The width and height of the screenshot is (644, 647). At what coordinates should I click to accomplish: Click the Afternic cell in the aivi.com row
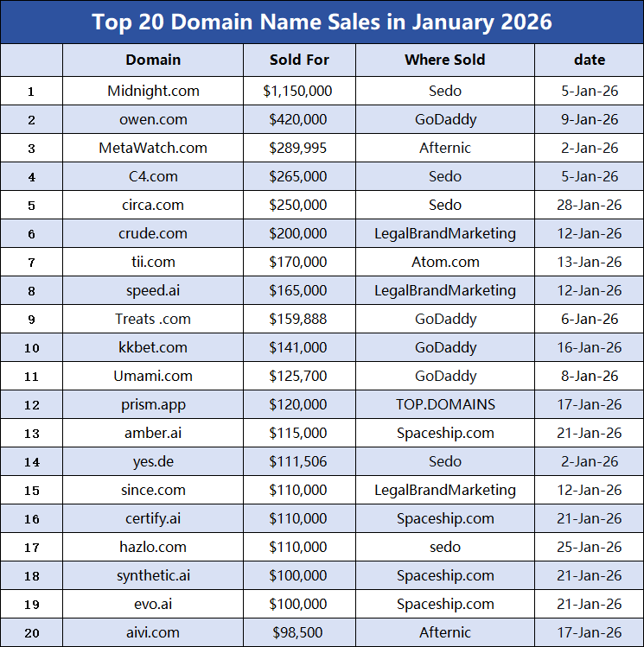pos(445,631)
